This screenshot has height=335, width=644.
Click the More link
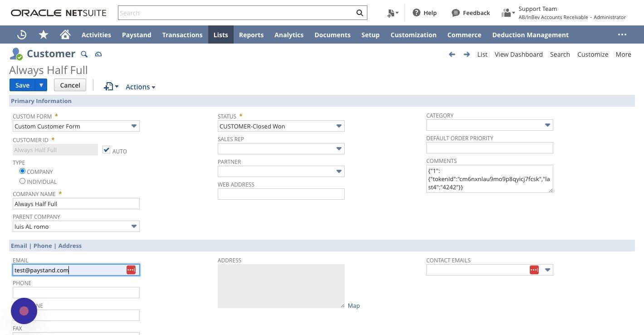[624, 54]
